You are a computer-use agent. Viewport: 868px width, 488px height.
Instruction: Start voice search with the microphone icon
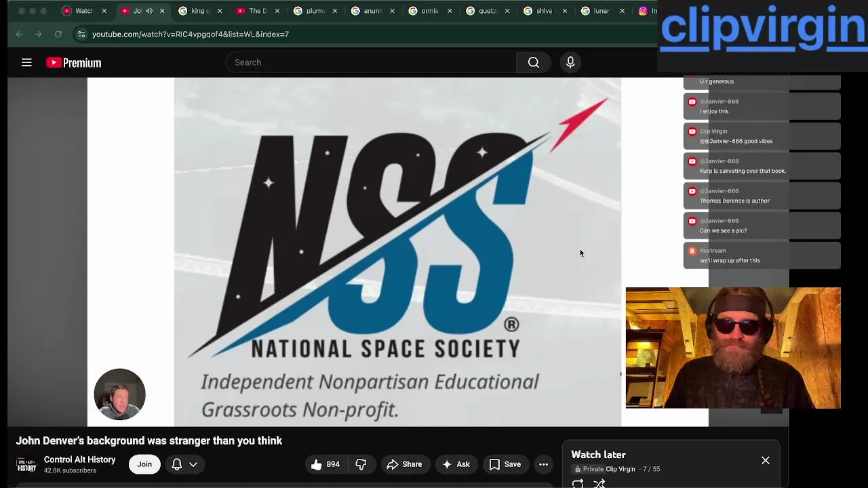click(x=570, y=62)
